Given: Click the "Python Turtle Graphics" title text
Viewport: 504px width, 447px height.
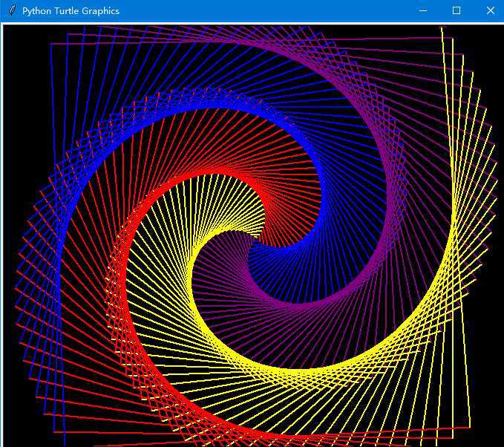Looking at the screenshot, I should [x=71, y=11].
